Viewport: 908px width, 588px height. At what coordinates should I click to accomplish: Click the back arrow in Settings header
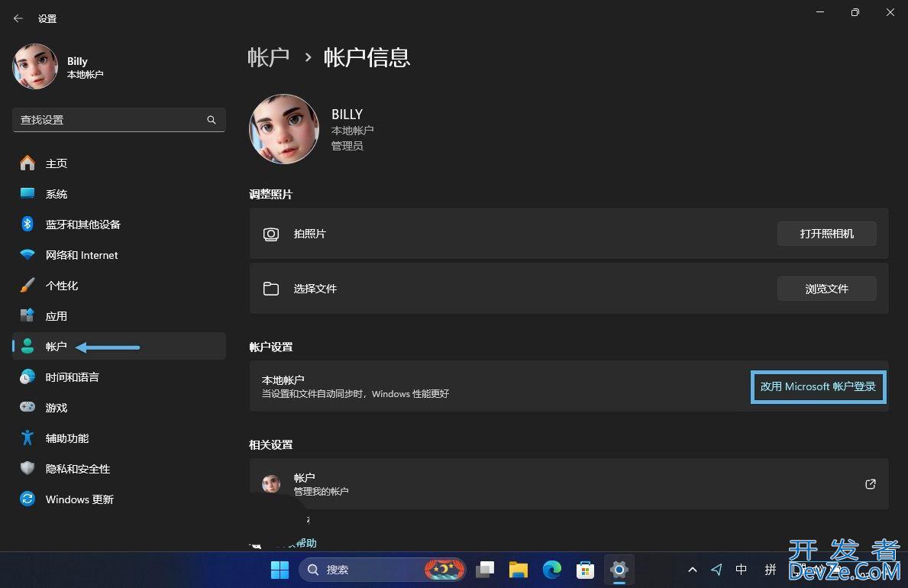18,18
